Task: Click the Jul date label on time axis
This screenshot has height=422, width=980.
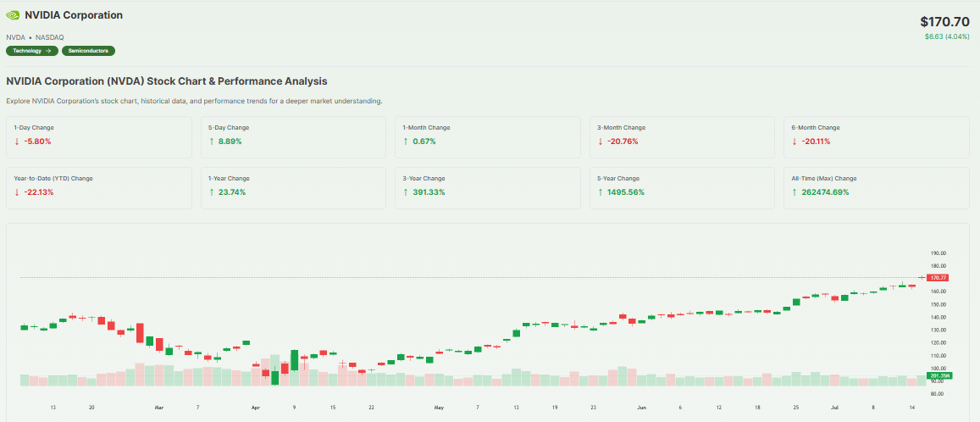Action: [835, 407]
